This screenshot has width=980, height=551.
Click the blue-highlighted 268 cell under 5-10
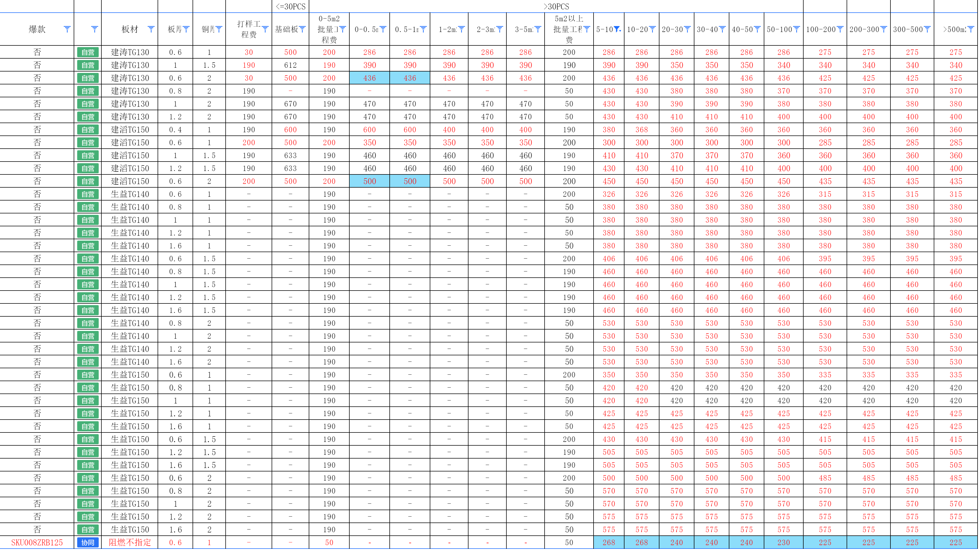608,542
